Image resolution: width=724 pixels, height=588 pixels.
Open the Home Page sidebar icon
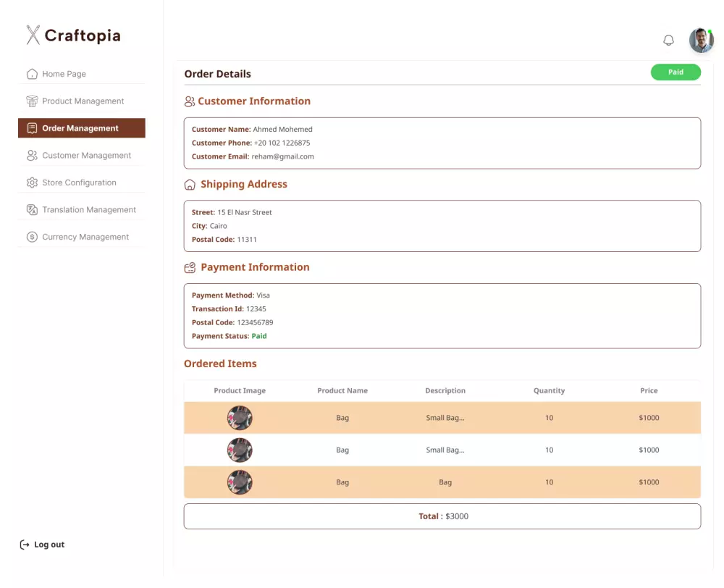(x=32, y=74)
